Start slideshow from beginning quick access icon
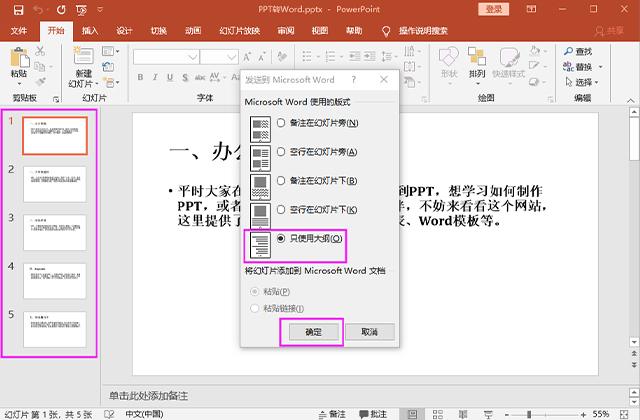 click(81, 10)
